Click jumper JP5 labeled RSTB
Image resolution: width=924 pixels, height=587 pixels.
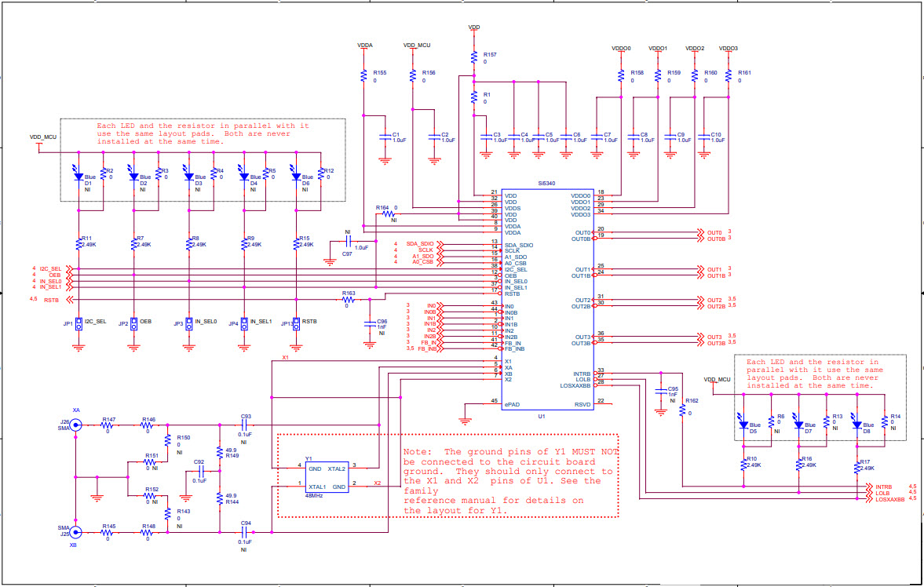295,323
